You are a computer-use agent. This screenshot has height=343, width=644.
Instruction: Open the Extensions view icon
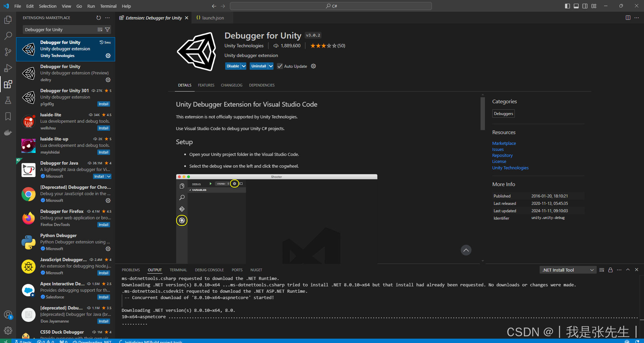click(8, 84)
